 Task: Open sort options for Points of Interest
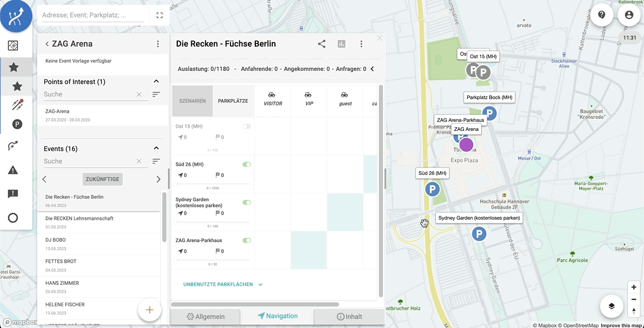point(156,95)
